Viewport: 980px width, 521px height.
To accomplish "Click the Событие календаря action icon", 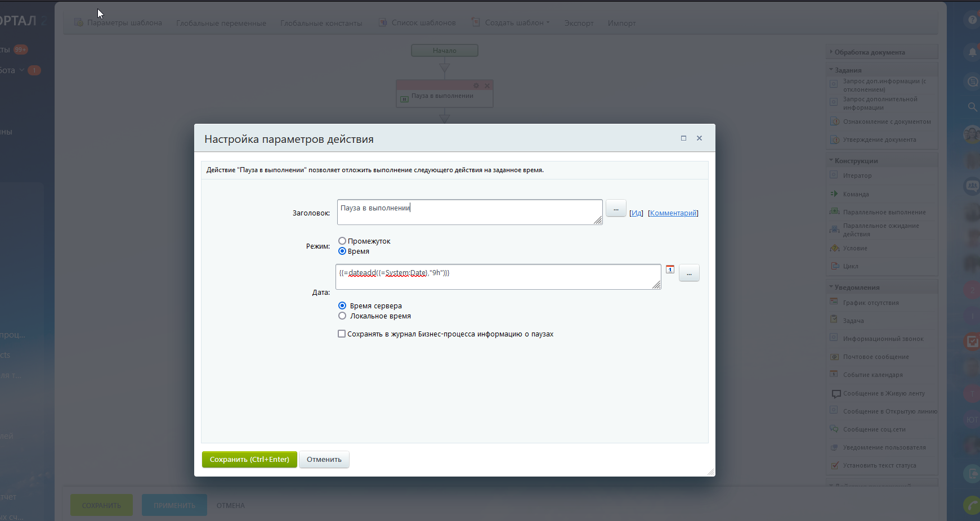I will [x=834, y=375].
